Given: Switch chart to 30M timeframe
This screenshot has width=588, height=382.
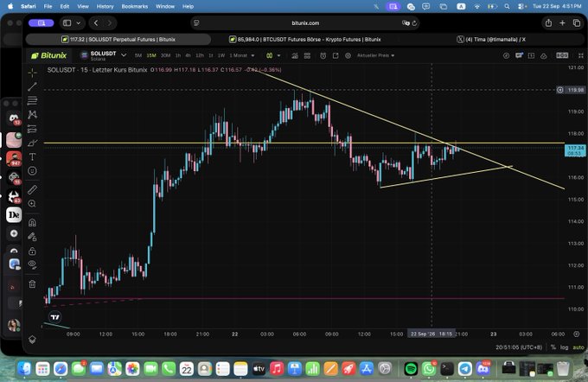Looking at the screenshot, I should point(165,55).
